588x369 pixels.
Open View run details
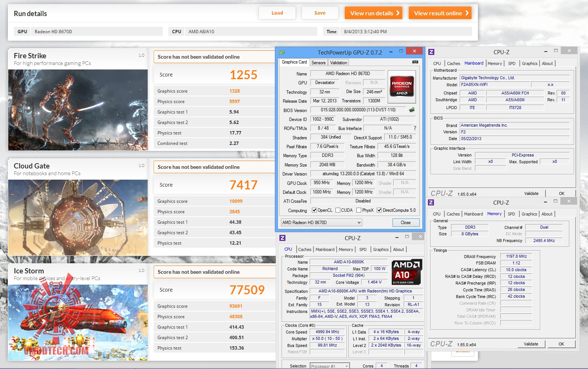[x=374, y=13]
